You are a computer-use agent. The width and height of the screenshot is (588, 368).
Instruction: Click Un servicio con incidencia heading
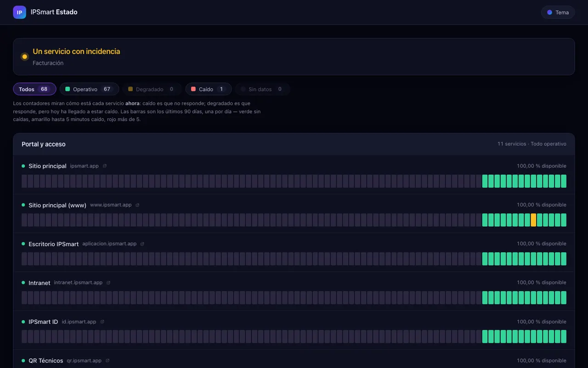[x=76, y=52]
